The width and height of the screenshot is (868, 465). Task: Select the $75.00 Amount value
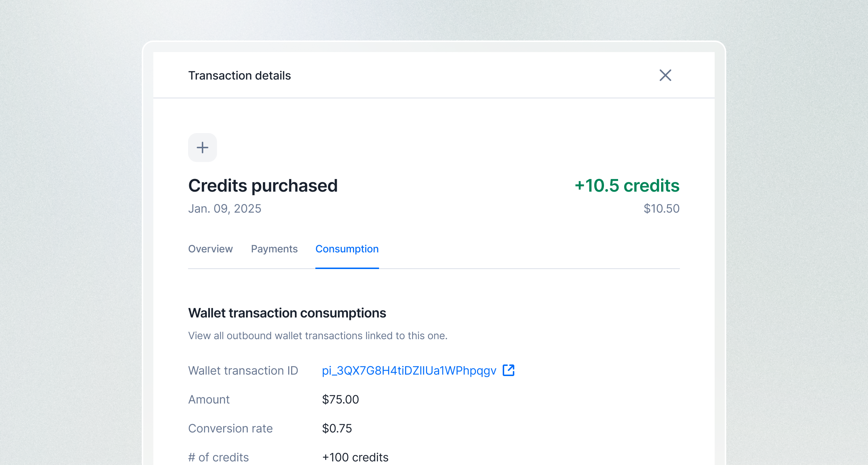[340, 400]
